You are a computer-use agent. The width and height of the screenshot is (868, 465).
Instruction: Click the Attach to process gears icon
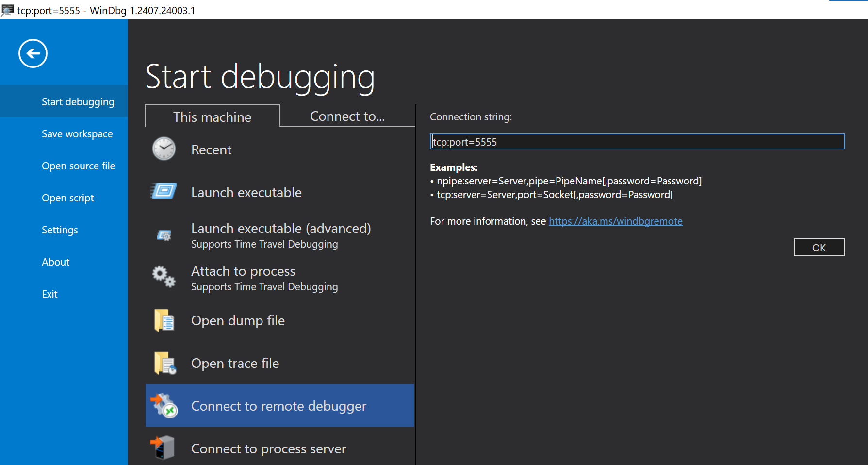point(164,277)
